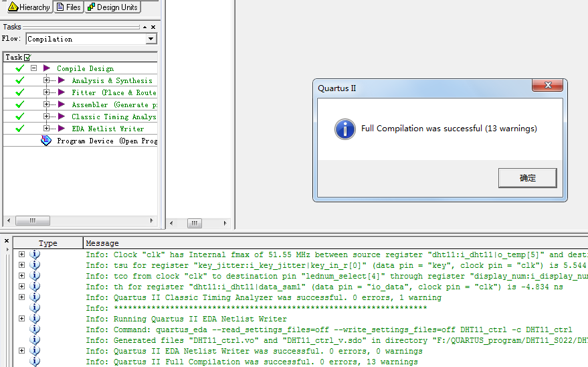
Task: Collapse the Tasks panel with up arrow
Action: (144, 27)
